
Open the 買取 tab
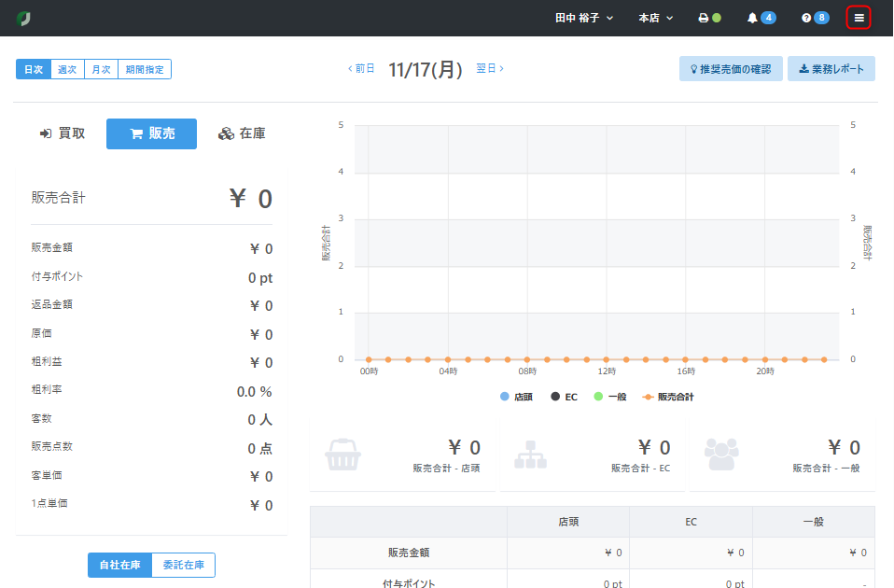pyautogui.click(x=63, y=133)
